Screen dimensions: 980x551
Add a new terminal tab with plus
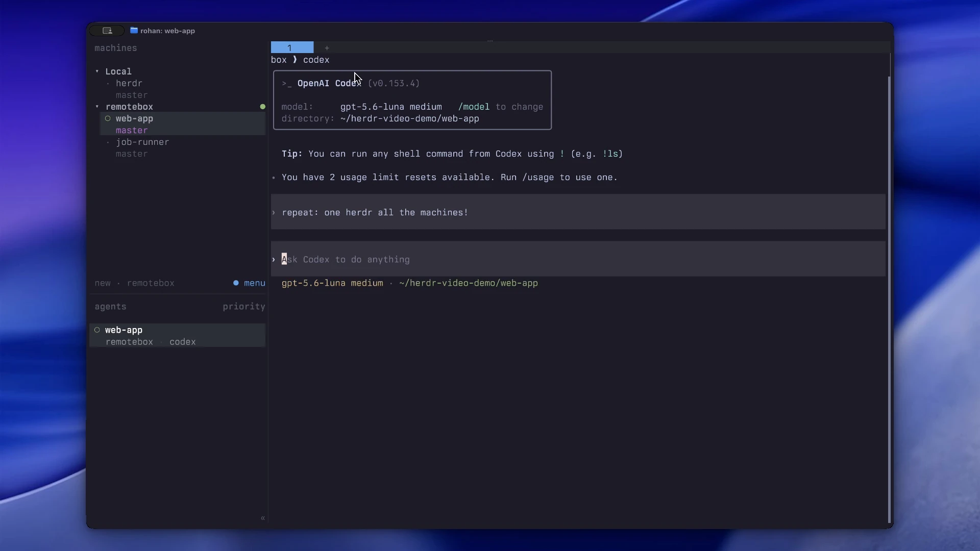pyautogui.click(x=327, y=48)
